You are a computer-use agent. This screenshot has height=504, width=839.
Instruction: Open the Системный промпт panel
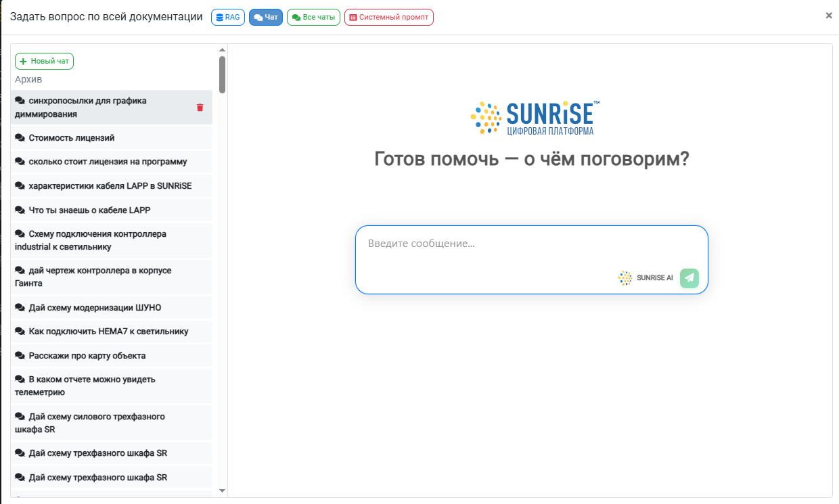click(388, 17)
